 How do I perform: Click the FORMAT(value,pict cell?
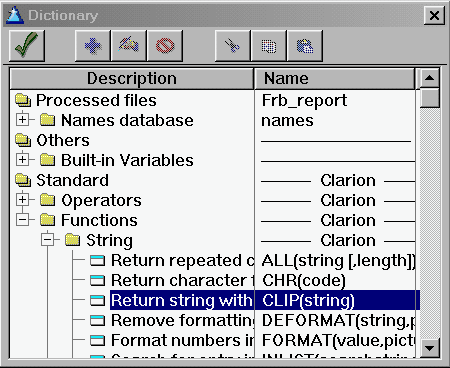[338, 340]
